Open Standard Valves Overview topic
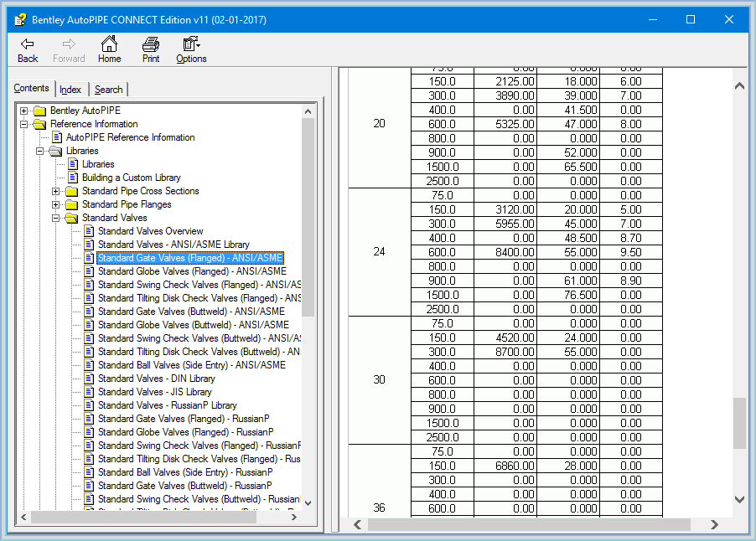The height and width of the screenshot is (541, 756). point(150,231)
